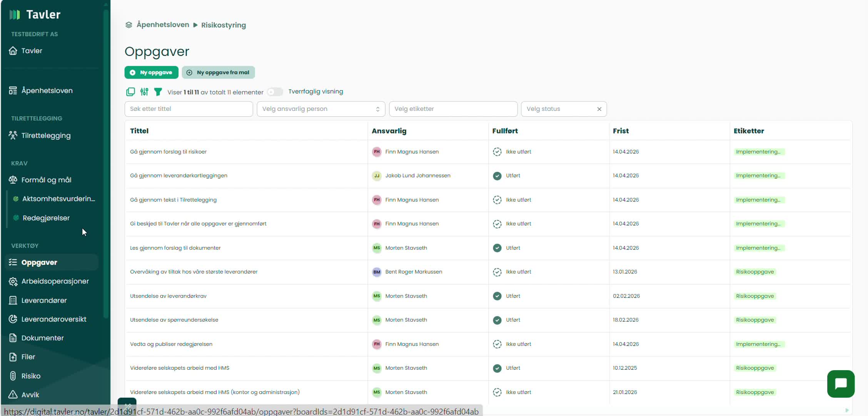This screenshot has height=416, width=868.
Task: Open Leverandøroversikt chart item
Action: pyautogui.click(x=53, y=319)
